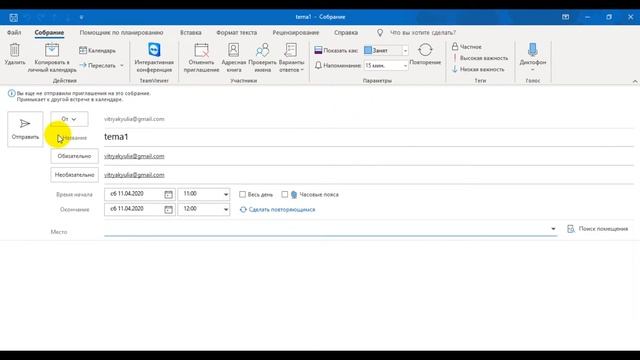The image size is (640, 360).
Task: Switch to Format Text (Формат текста) tab
Action: coord(237,33)
